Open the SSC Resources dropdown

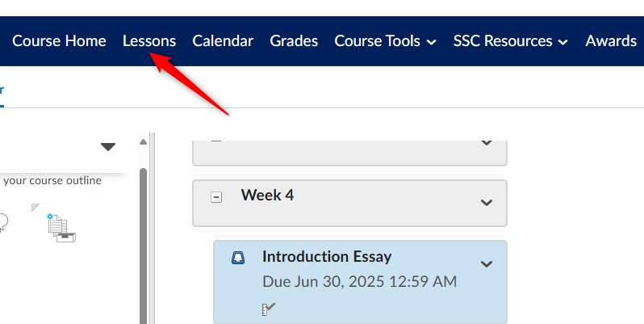pos(511,41)
